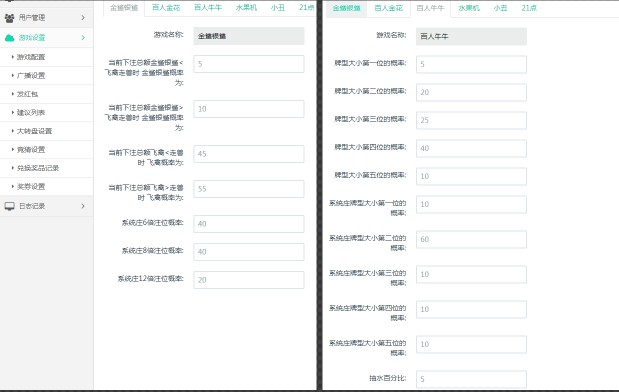Open 发红包 in the sidebar
The width and height of the screenshot is (619, 392).
point(47,94)
